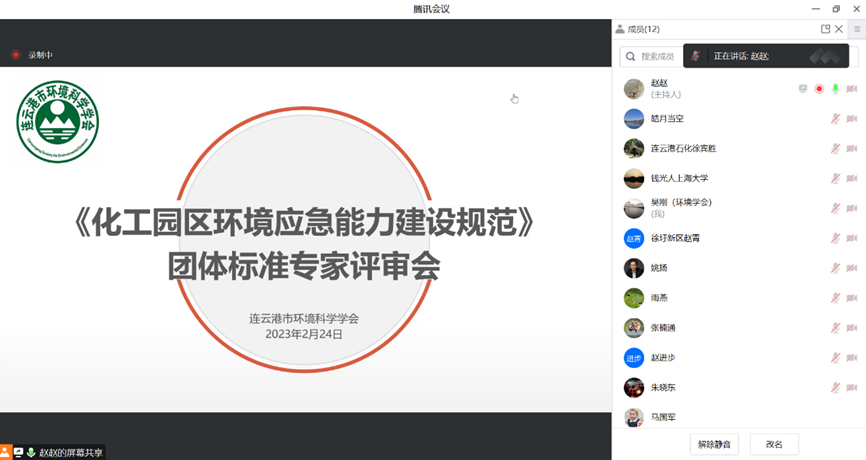Click the screen-share icon on 赵赵's row
This screenshot has height=460, width=866.
(x=802, y=89)
